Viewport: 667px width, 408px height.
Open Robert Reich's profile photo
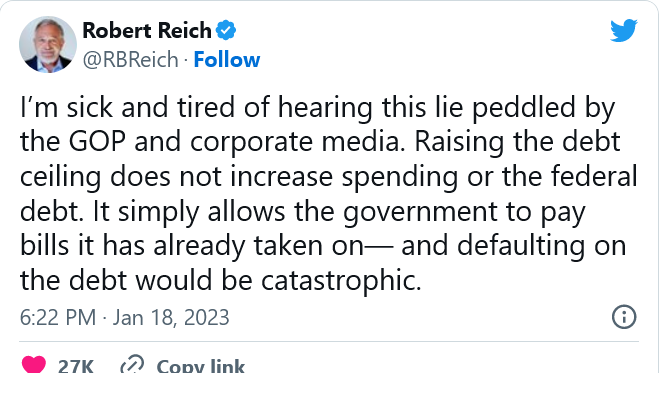tap(46, 43)
